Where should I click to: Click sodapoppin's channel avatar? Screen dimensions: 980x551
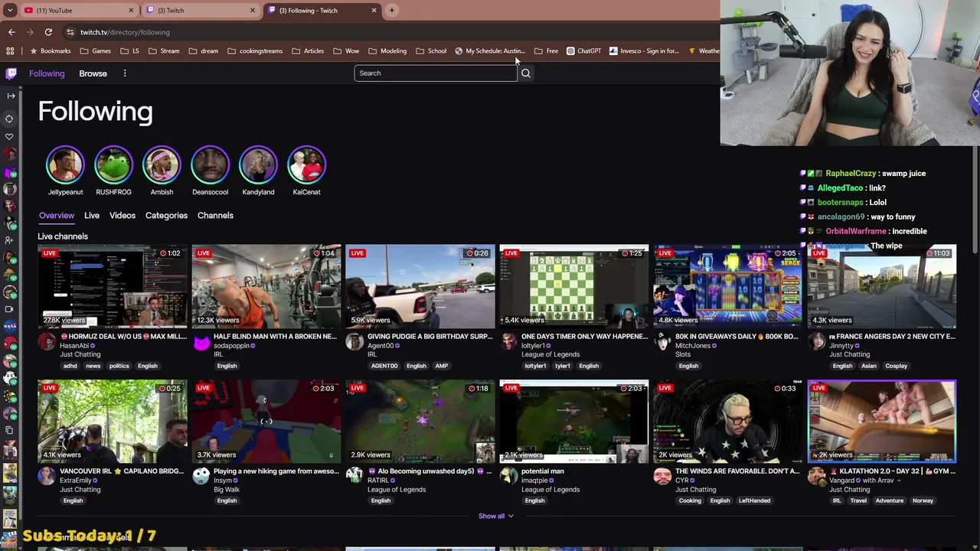(x=201, y=341)
